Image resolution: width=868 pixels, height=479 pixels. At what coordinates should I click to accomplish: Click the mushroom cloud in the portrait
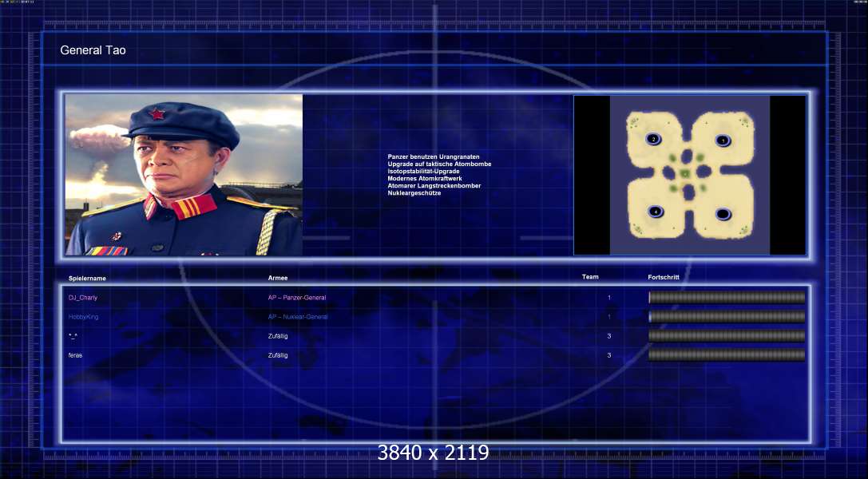point(98,139)
